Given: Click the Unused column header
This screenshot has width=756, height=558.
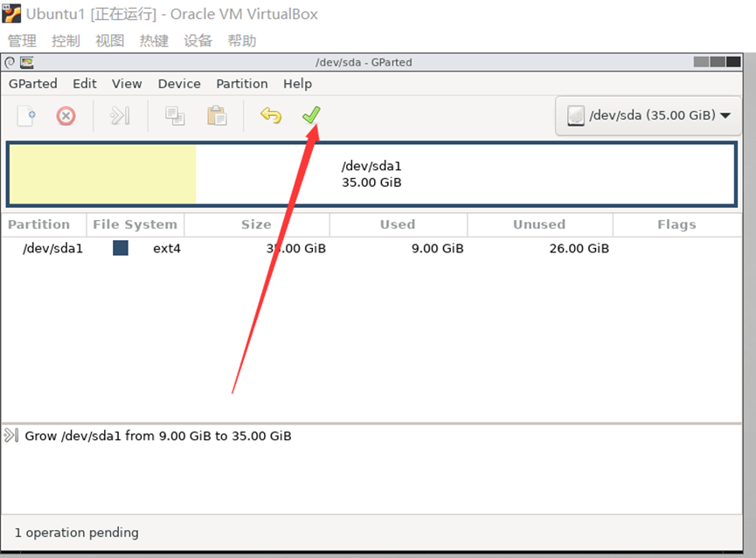Looking at the screenshot, I should point(539,224).
